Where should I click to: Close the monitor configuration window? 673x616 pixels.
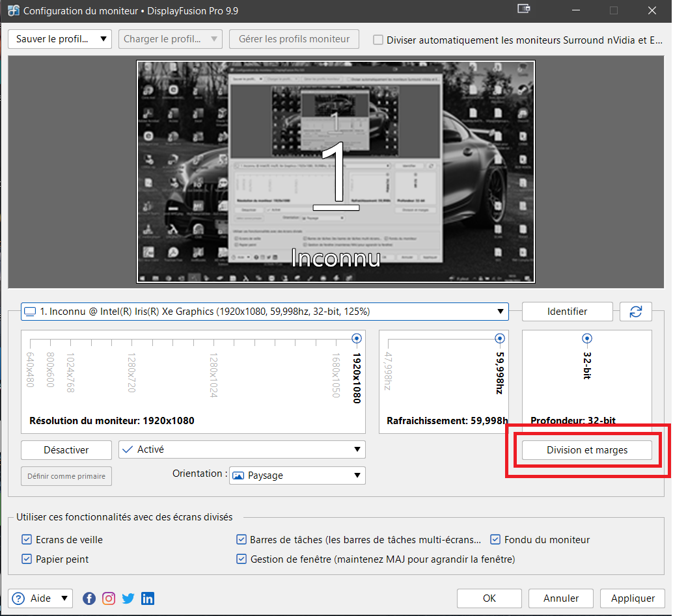(652, 10)
